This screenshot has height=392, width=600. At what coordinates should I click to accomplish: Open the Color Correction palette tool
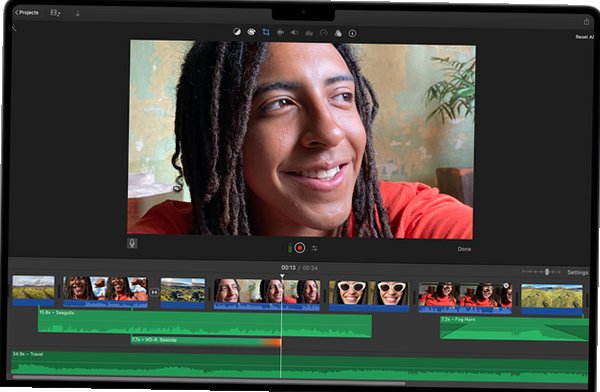tap(251, 32)
